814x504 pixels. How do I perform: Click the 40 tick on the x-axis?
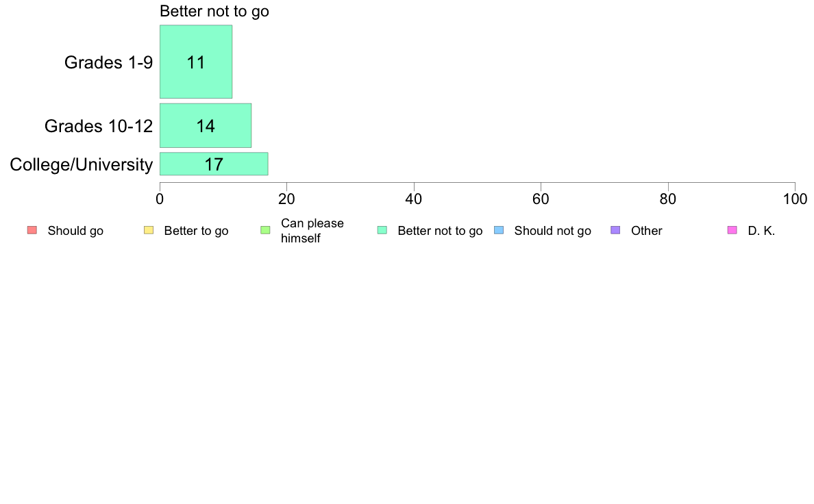pos(414,199)
